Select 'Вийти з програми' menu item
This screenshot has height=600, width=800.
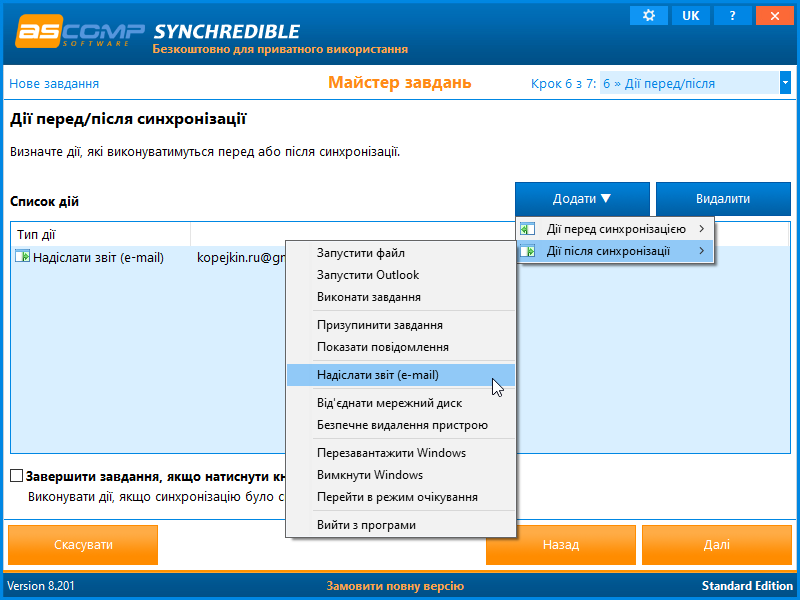(x=401, y=525)
